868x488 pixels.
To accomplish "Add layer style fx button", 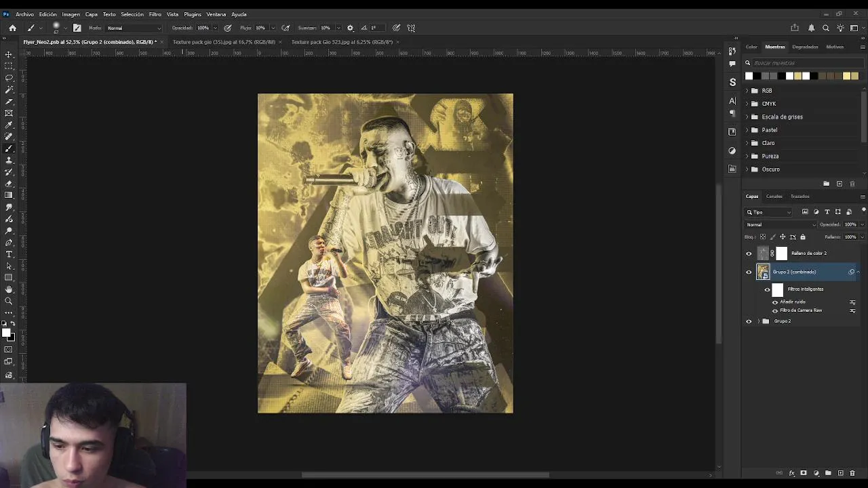I will click(x=791, y=473).
